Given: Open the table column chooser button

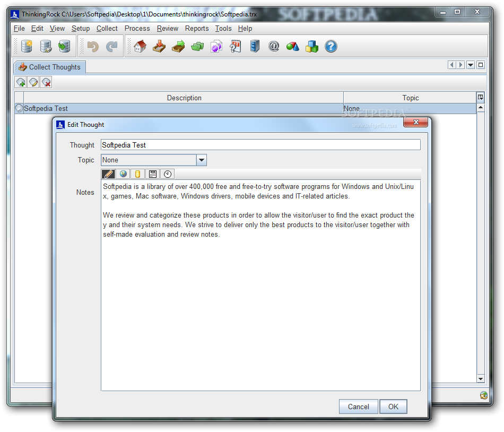Looking at the screenshot, I should point(481,97).
